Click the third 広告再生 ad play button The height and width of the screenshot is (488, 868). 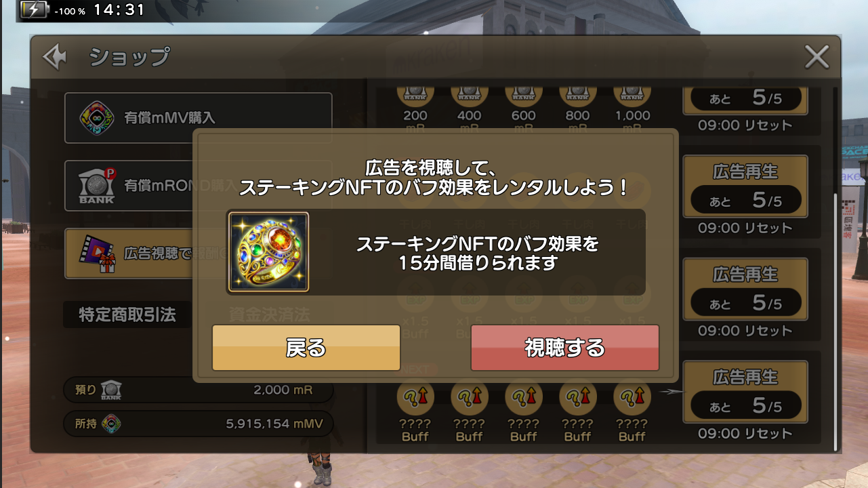click(x=745, y=289)
